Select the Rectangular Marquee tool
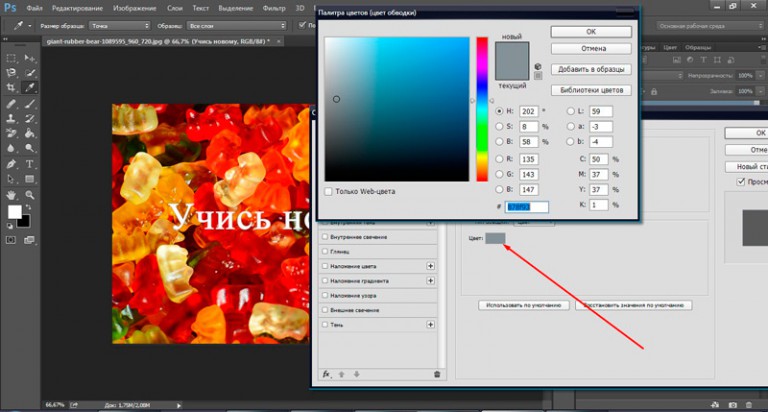This screenshot has width=768, height=412. tap(11, 58)
